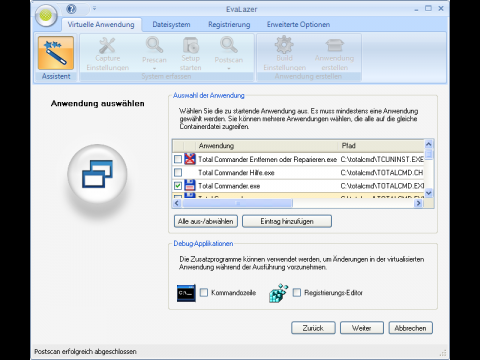Image resolution: width=480 pixels, height=360 pixels.
Task: Open the Registrierung tab
Action: point(229,25)
